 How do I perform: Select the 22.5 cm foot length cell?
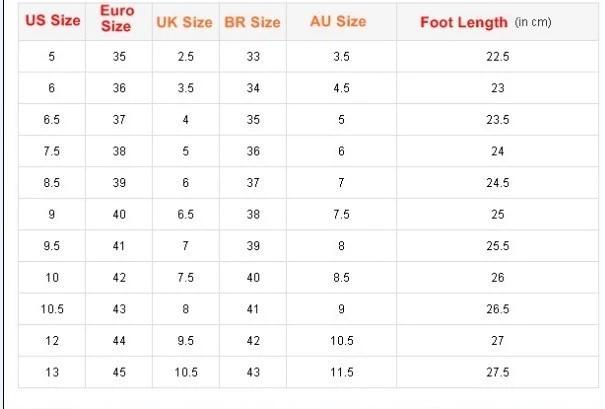click(497, 56)
